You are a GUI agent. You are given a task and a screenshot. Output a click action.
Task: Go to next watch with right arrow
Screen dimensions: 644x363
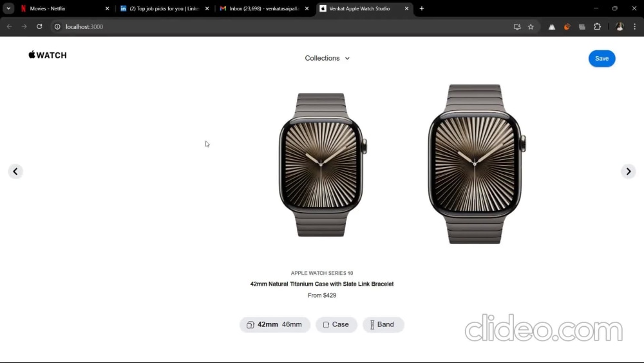628,172
